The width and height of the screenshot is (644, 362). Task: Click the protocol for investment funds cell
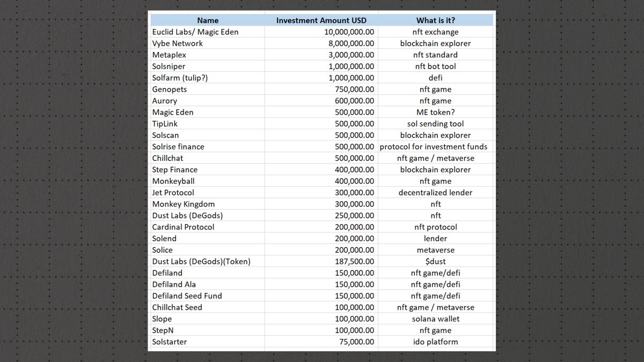(435, 146)
